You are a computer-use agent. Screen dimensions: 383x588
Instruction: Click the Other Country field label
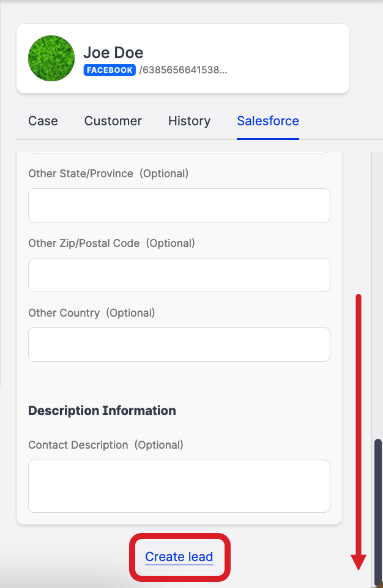pos(64,313)
